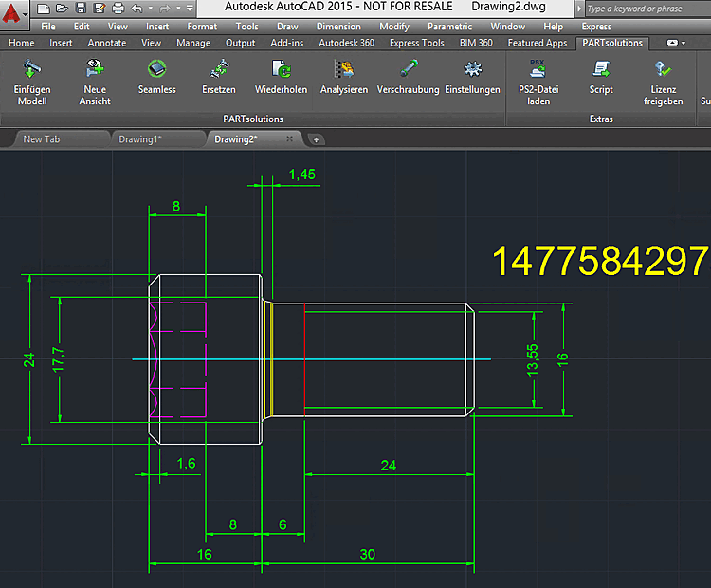This screenshot has height=588, width=711.
Task: Open the Parametric menu
Action: pyautogui.click(x=449, y=27)
